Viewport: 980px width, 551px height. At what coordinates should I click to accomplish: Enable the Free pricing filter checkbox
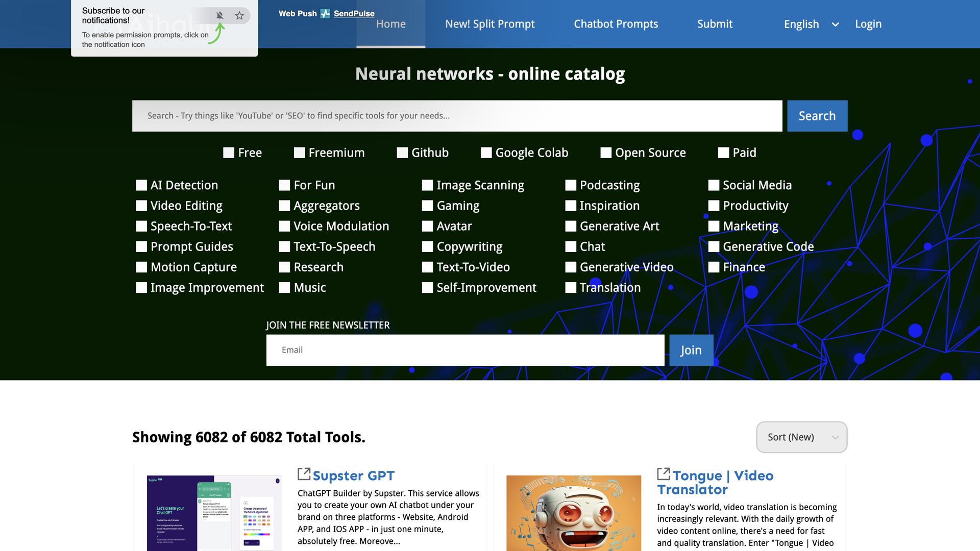pos(229,153)
